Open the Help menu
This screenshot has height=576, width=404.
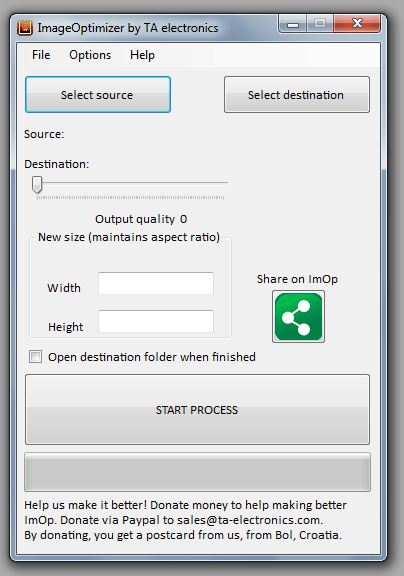tap(142, 55)
